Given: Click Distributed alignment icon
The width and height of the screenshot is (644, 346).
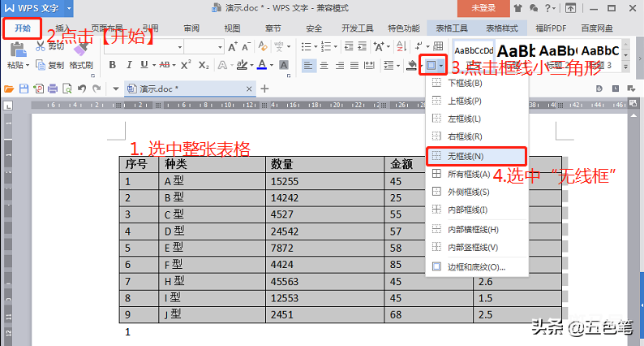Looking at the screenshot, I should pyautogui.click(x=369, y=66).
